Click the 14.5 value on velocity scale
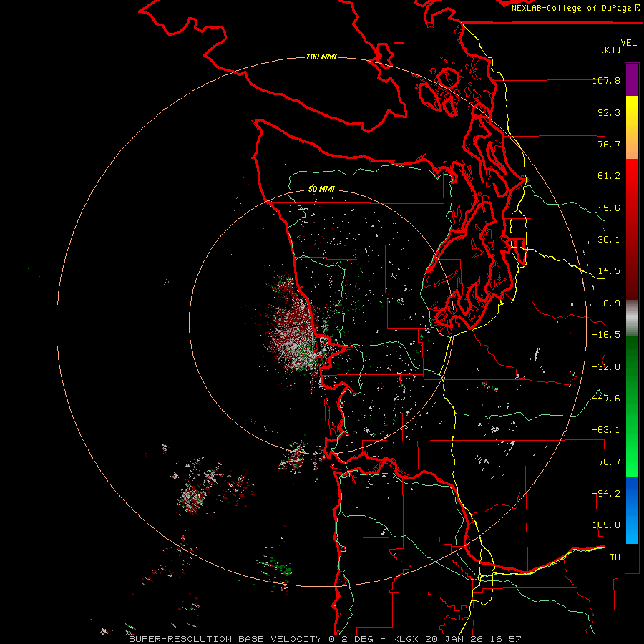 point(609,271)
